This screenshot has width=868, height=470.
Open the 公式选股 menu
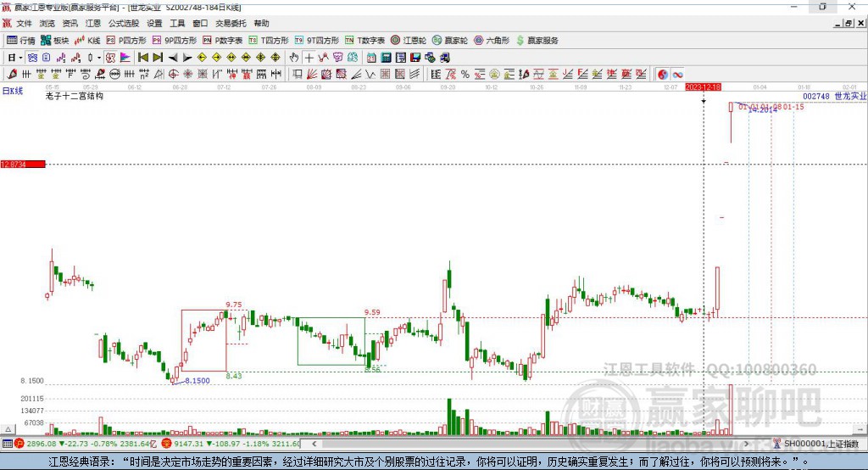[124, 23]
